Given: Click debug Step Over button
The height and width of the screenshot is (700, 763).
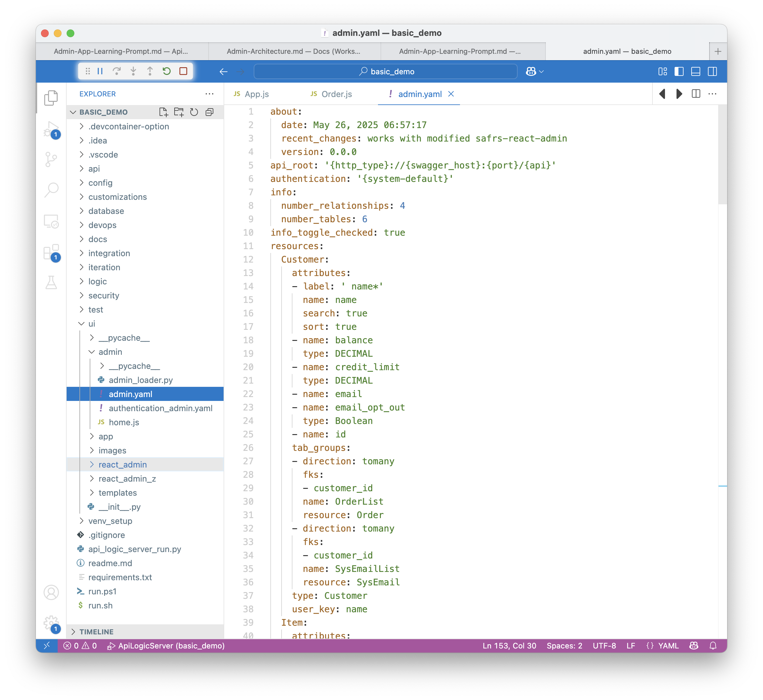Looking at the screenshot, I should coord(117,71).
